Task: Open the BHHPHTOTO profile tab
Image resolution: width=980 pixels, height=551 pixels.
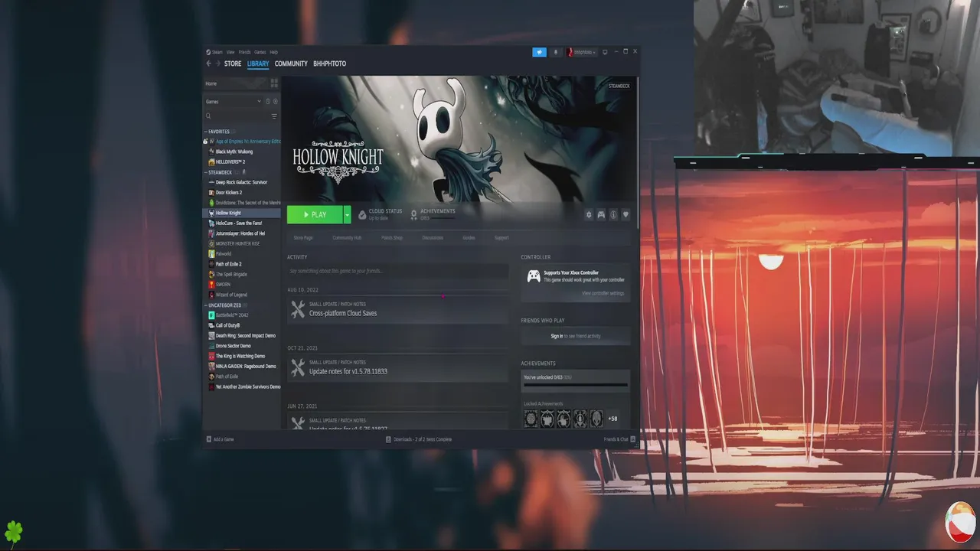Action: tap(329, 64)
